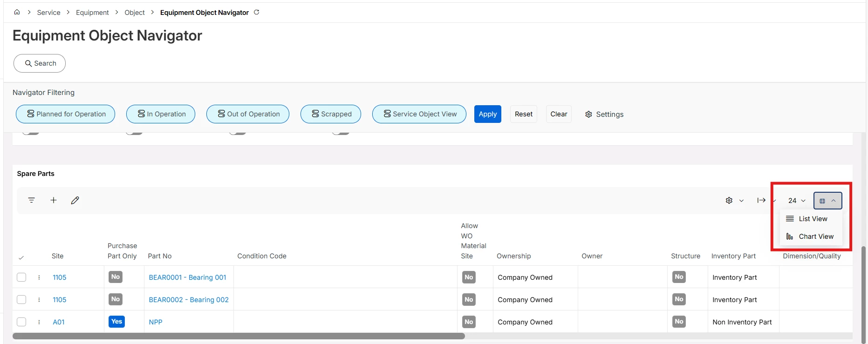Screen dimensions: 868x344
Task: Sort by the Dimension/Quality column header
Action: 812,256
